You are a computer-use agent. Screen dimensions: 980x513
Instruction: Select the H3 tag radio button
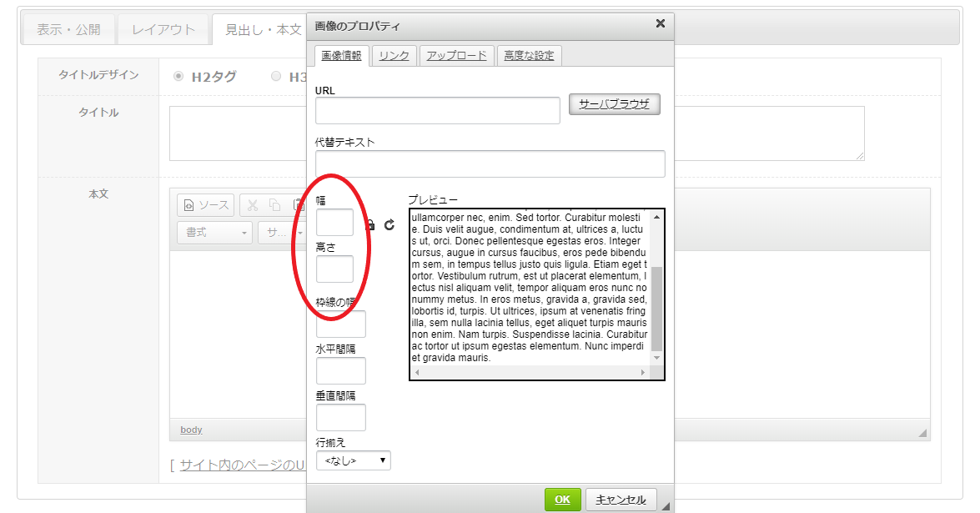(276, 77)
